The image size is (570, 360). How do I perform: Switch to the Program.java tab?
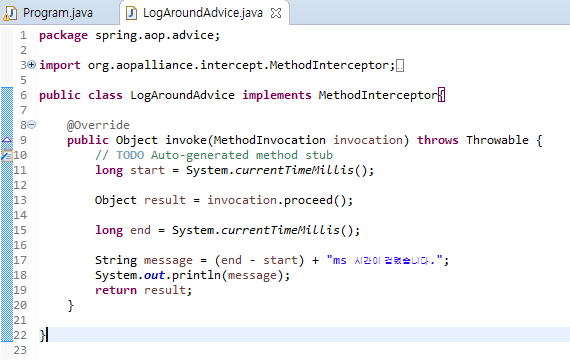pos(58,13)
